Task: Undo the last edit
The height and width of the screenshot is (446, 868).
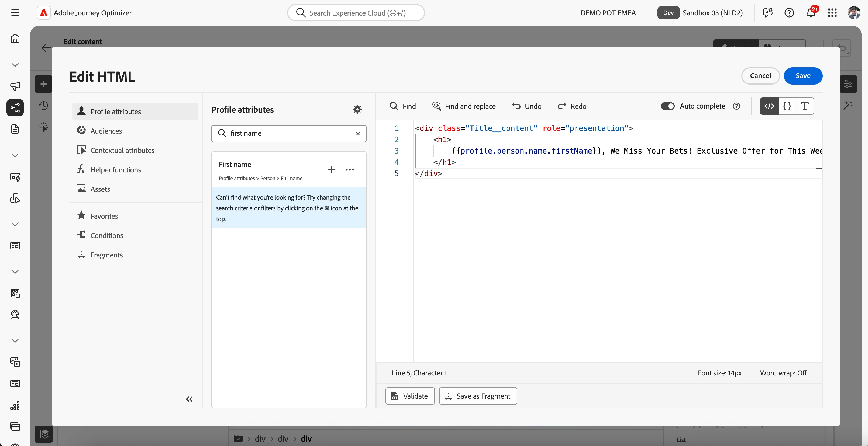Action: (x=527, y=106)
